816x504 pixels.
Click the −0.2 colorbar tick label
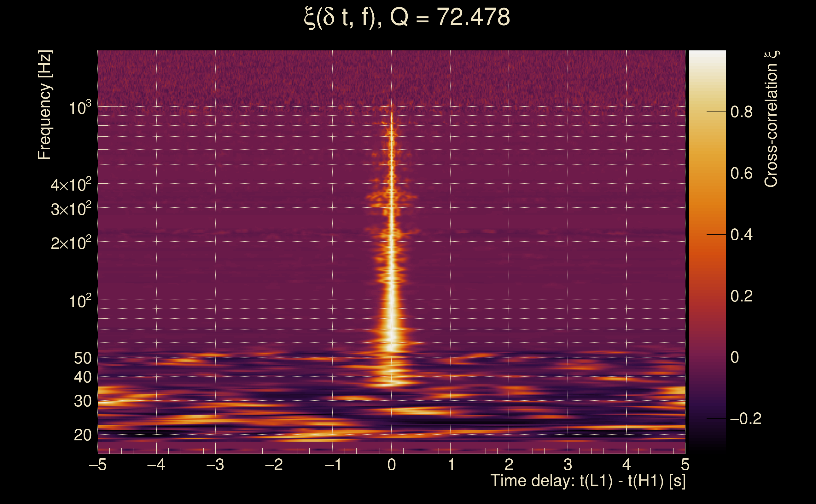coord(745,419)
